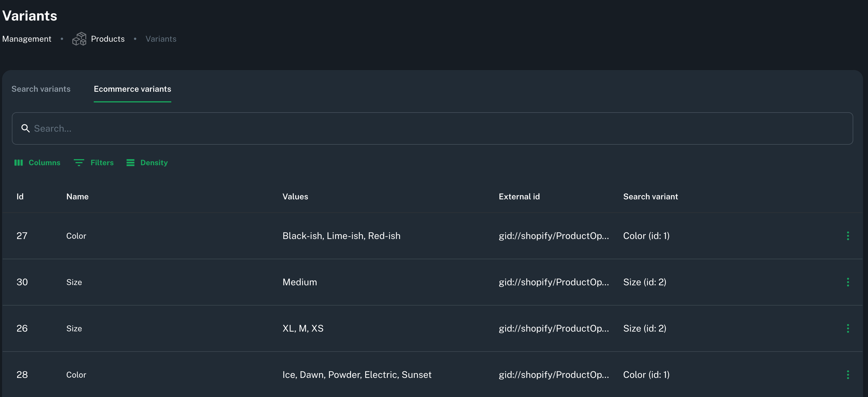Click values 'Black-ish, Lime-ish, Red-ish'
This screenshot has width=868, height=397.
[341, 236]
